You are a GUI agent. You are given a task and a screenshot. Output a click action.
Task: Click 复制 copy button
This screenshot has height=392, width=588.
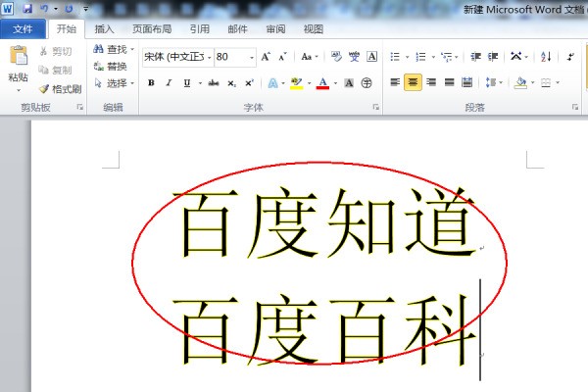[56, 71]
